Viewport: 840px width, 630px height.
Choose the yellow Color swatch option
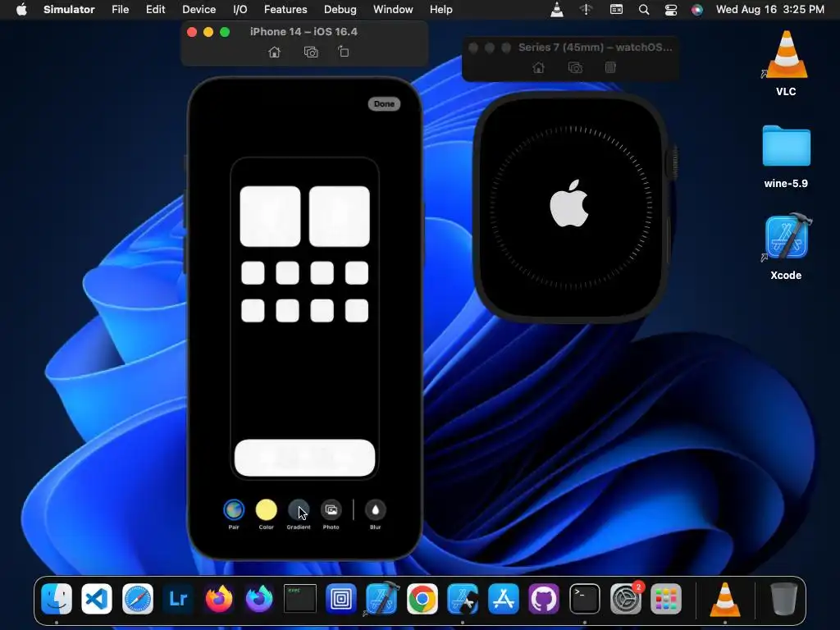(x=267, y=509)
